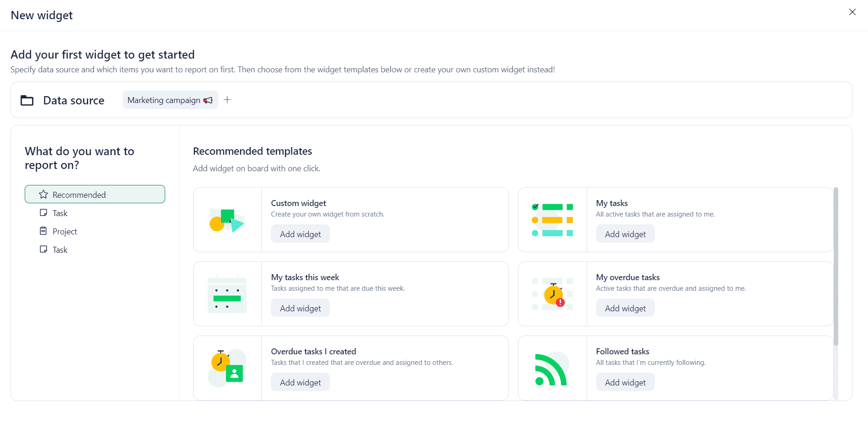Click the My overdue tasks stopwatch icon
The height and width of the screenshot is (423, 868).
point(552,294)
